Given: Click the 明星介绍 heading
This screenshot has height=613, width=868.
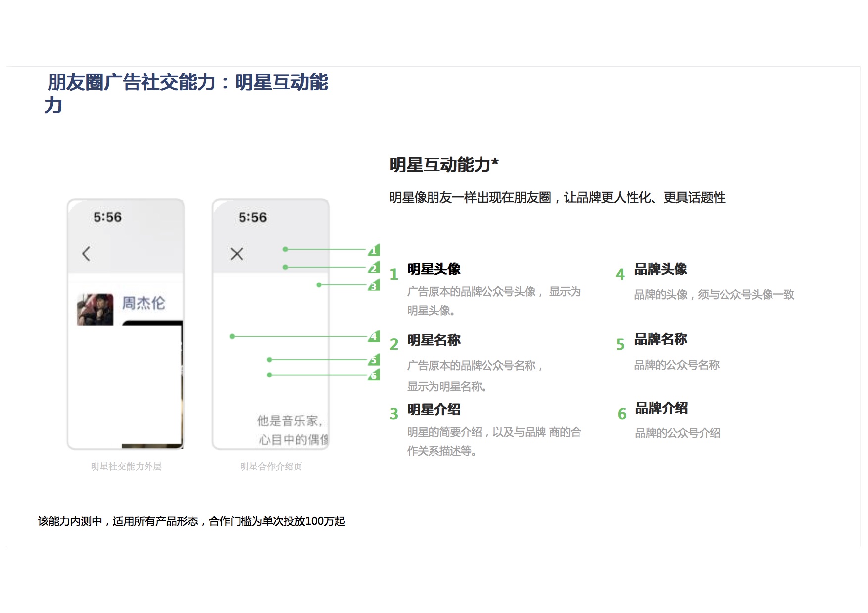Looking at the screenshot, I should click(434, 410).
